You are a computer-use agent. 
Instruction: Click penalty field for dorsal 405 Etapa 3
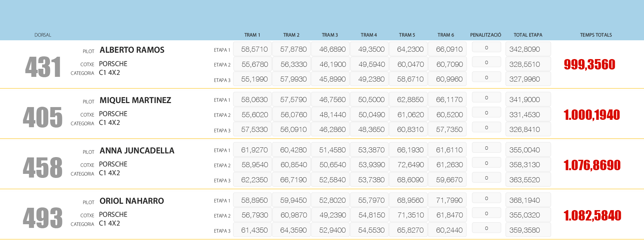point(486,128)
